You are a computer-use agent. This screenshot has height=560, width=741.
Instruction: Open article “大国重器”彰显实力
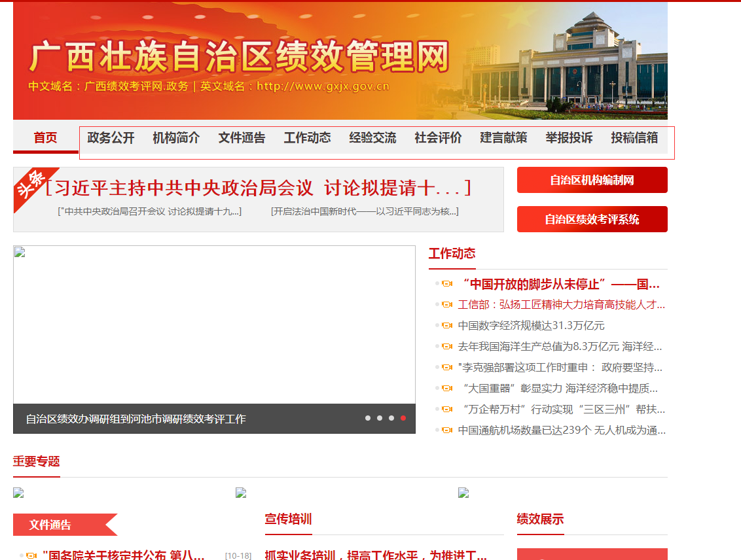(560, 388)
